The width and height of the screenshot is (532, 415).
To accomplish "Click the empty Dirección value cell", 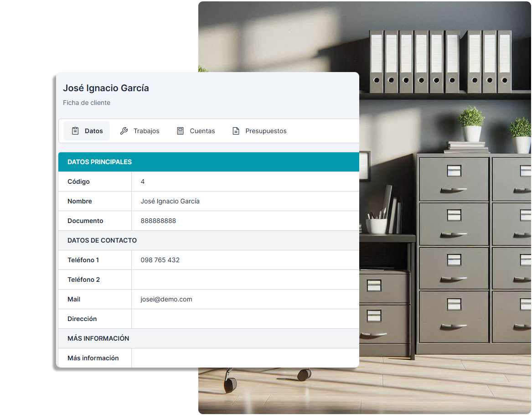I will (x=245, y=319).
